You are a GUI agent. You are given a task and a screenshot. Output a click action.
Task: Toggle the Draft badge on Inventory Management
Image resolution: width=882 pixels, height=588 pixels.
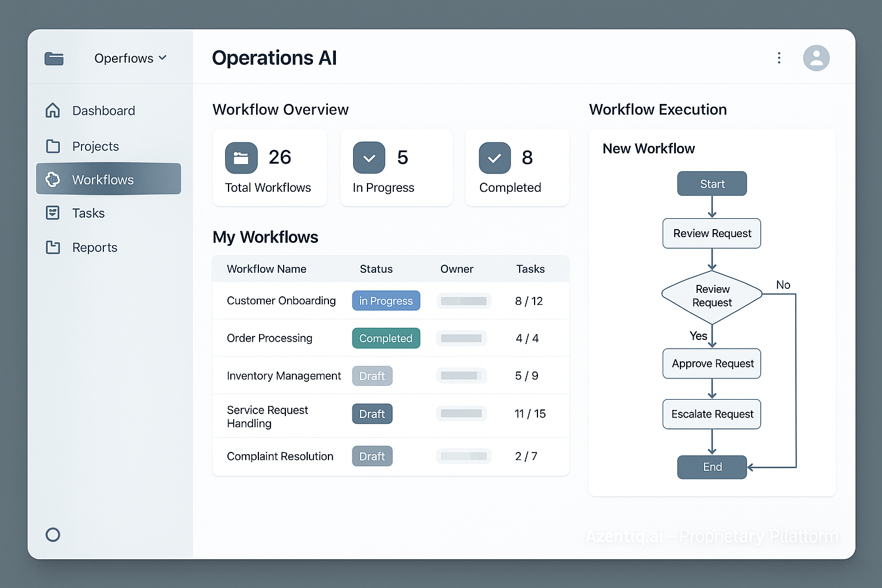tap(372, 376)
